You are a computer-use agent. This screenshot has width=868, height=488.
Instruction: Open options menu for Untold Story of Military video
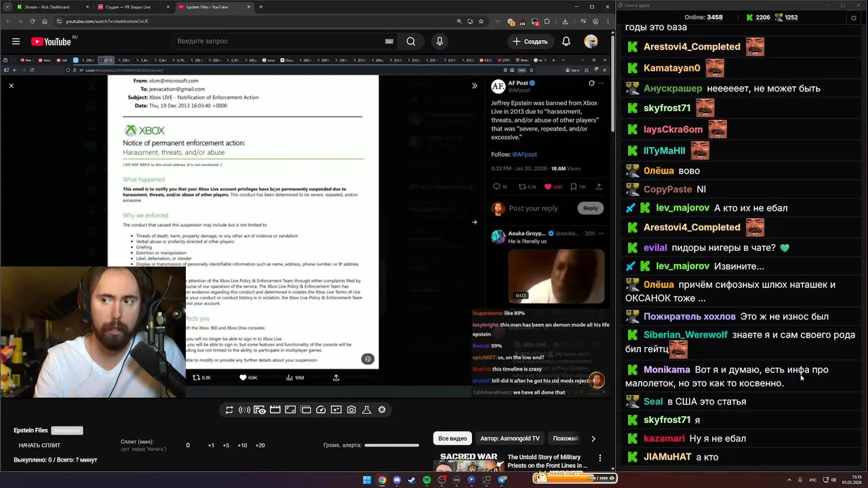click(x=599, y=458)
